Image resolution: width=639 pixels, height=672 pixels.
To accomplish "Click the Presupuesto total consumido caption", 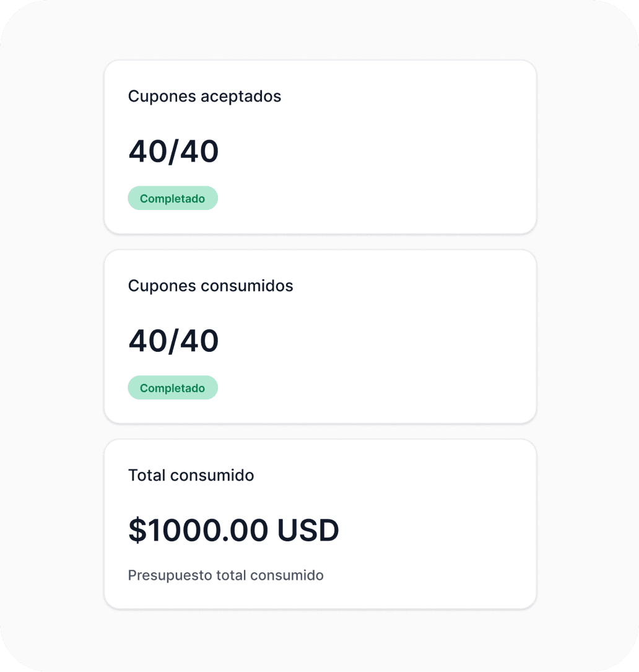I will (225, 575).
